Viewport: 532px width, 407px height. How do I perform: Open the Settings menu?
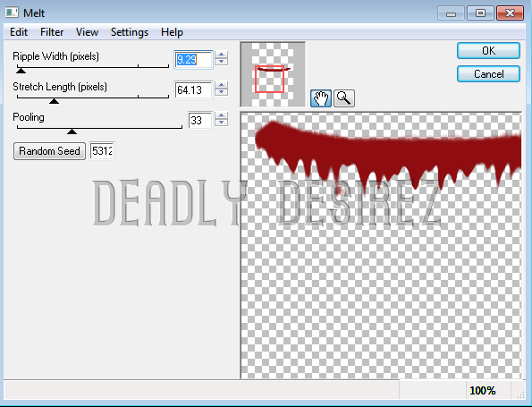click(x=130, y=32)
